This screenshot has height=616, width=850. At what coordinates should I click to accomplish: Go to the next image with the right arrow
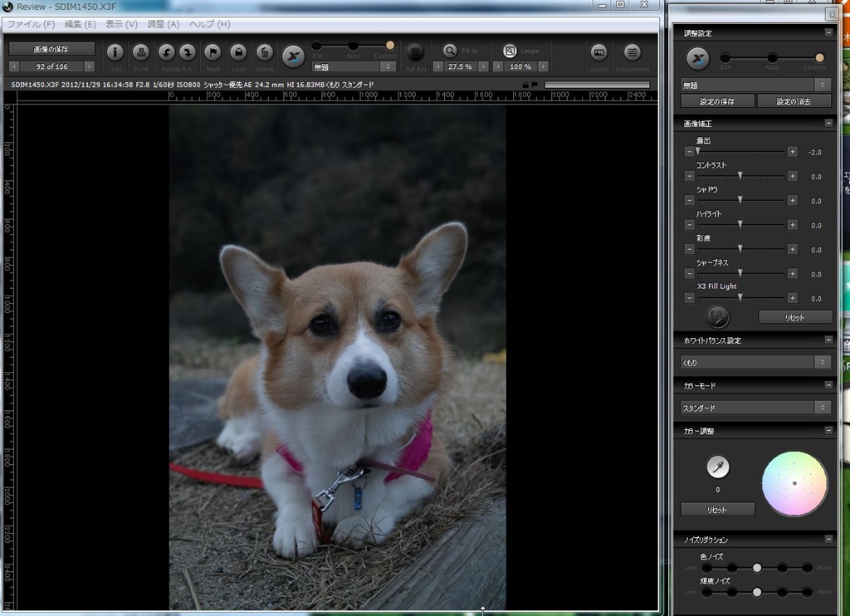[x=90, y=66]
